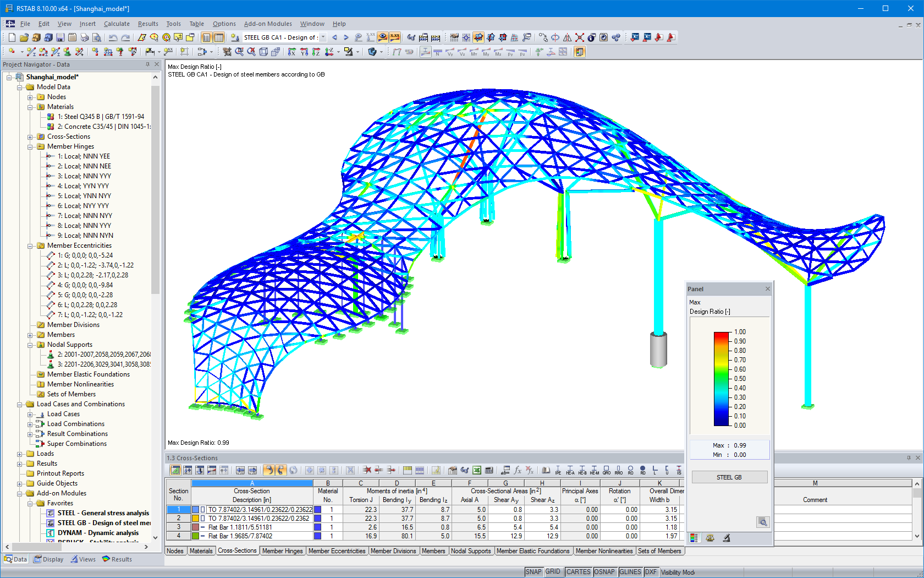Select the IPE section library icon
Screen dimensions: 924x578
(x=558, y=471)
